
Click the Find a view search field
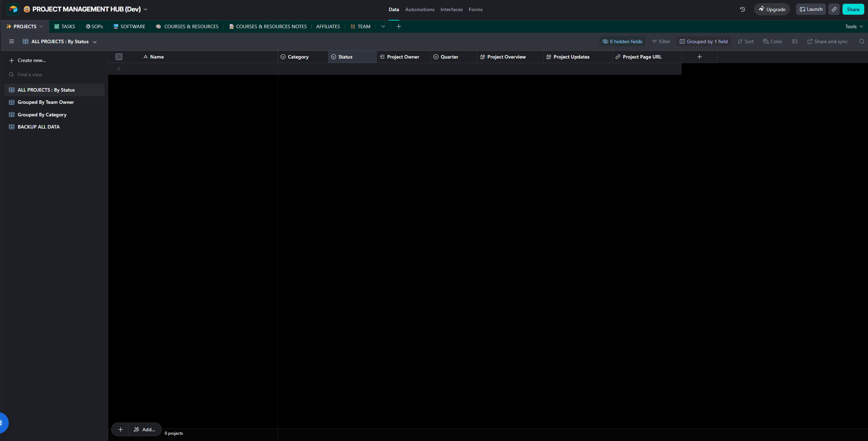pyautogui.click(x=54, y=75)
